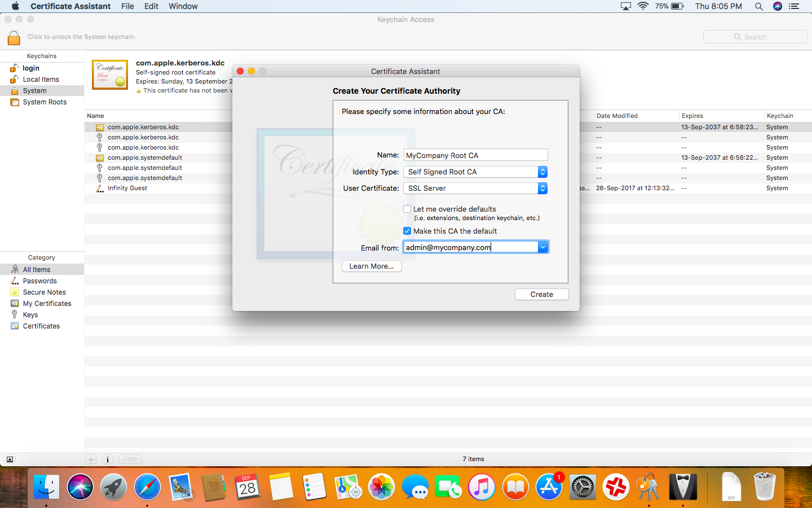Click the expiry value '13-Sep-2037 at 6:58:22...'

click(x=720, y=158)
